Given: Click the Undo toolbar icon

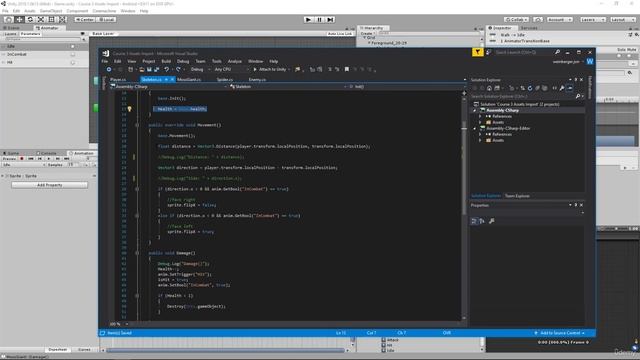Looking at the screenshot, I should [x=167, y=70].
